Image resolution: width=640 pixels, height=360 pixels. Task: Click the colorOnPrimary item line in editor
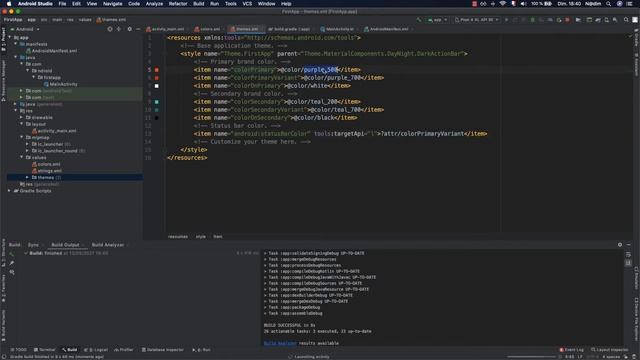pyautogui.click(x=272, y=86)
